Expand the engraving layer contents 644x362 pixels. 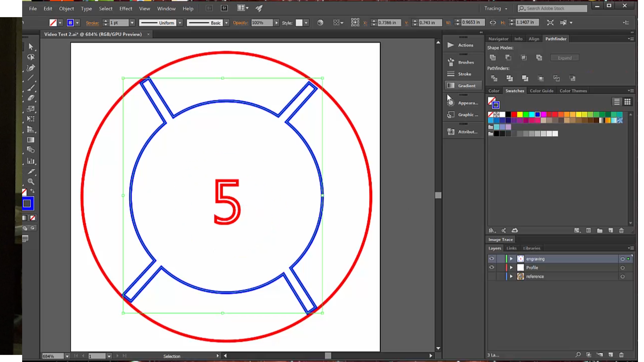click(x=511, y=259)
